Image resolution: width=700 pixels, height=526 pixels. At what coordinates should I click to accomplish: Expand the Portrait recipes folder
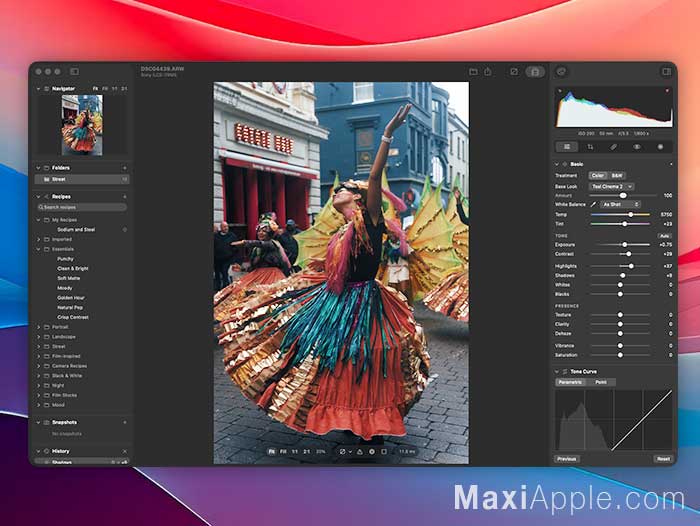click(38, 327)
